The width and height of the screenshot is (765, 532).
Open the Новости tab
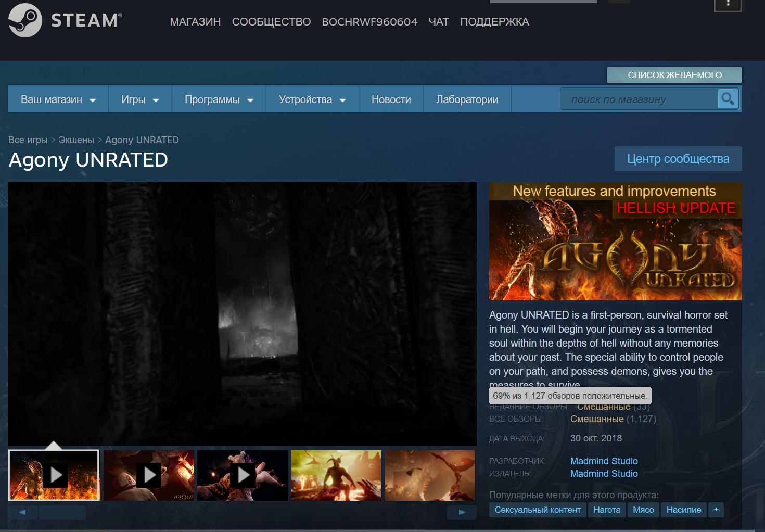coord(391,99)
